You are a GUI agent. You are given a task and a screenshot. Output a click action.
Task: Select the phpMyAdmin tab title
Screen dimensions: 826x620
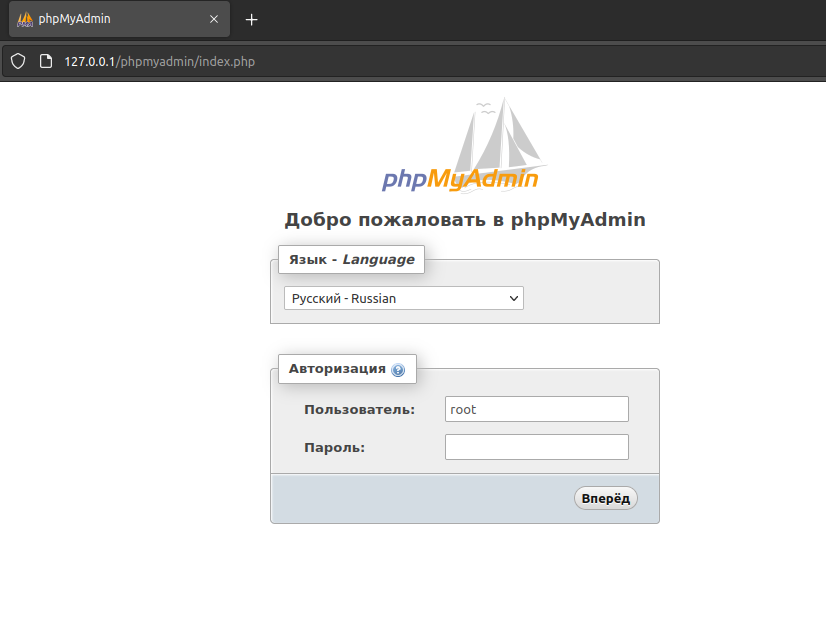74,19
